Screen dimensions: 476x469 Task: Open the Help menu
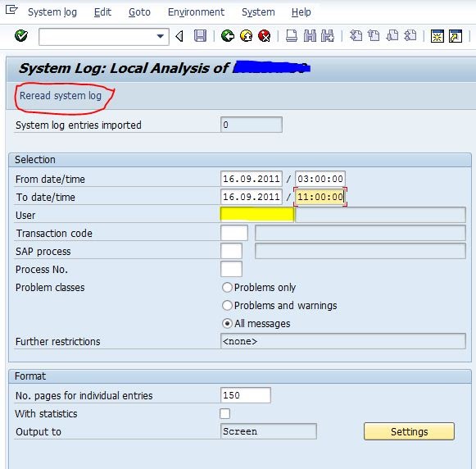301,12
